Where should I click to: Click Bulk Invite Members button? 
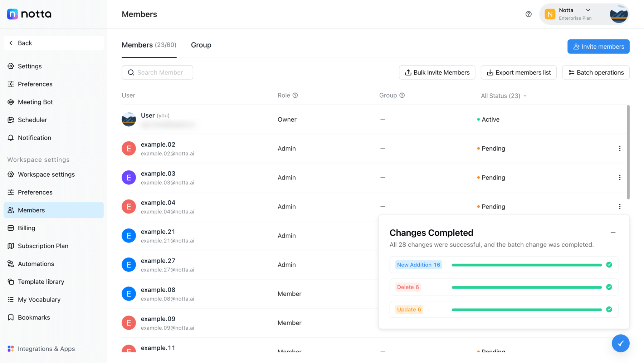click(x=437, y=72)
